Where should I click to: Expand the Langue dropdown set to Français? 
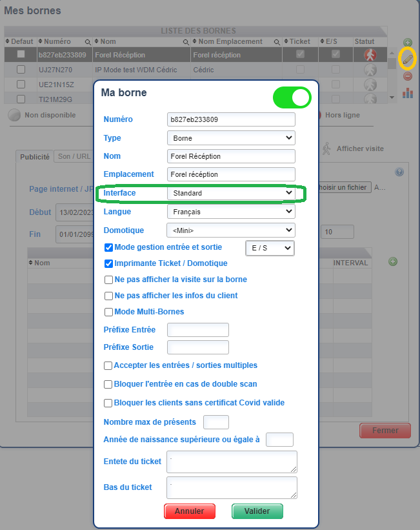[x=230, y=211]
